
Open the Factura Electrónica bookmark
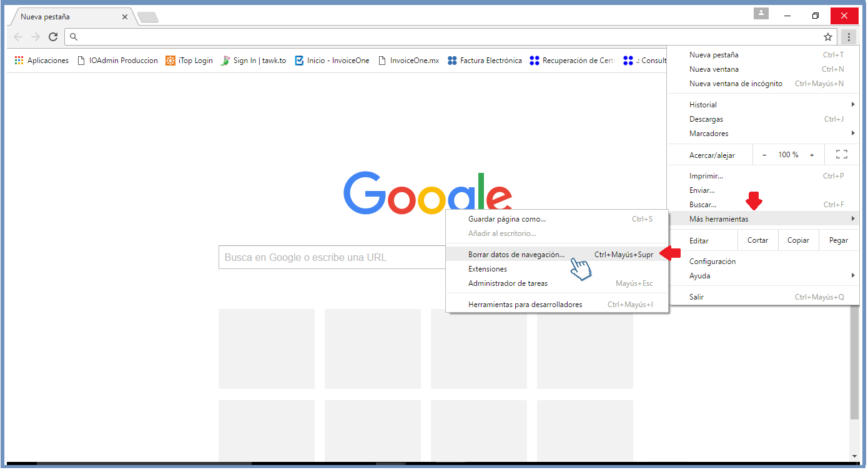point(485,61)
